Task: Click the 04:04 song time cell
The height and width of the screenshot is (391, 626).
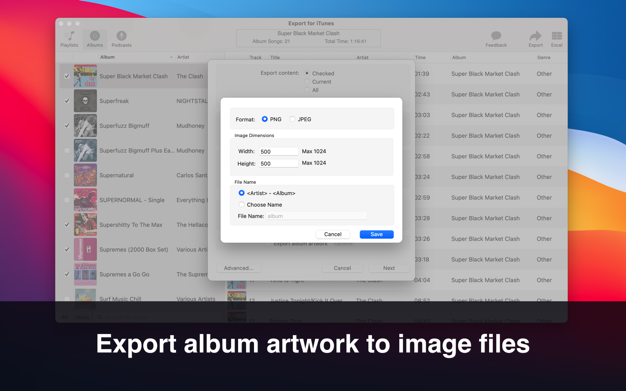Action: [x=422, y=280]
